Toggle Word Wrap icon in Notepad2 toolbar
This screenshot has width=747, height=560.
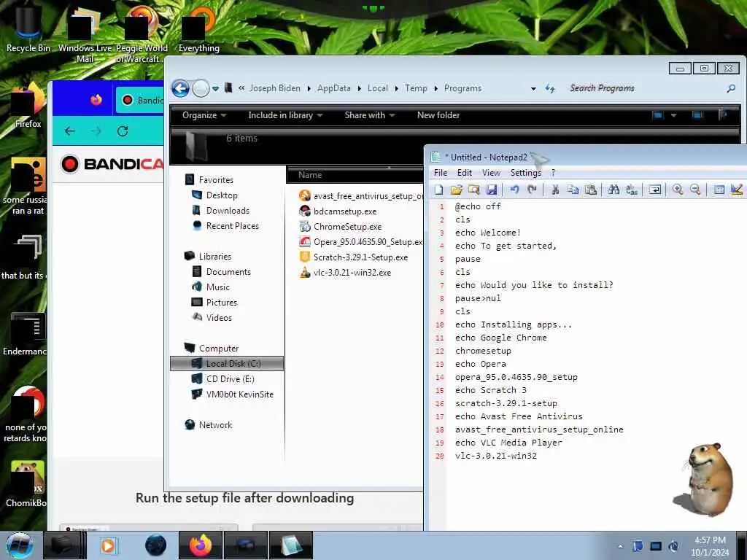tap(655, 190)
